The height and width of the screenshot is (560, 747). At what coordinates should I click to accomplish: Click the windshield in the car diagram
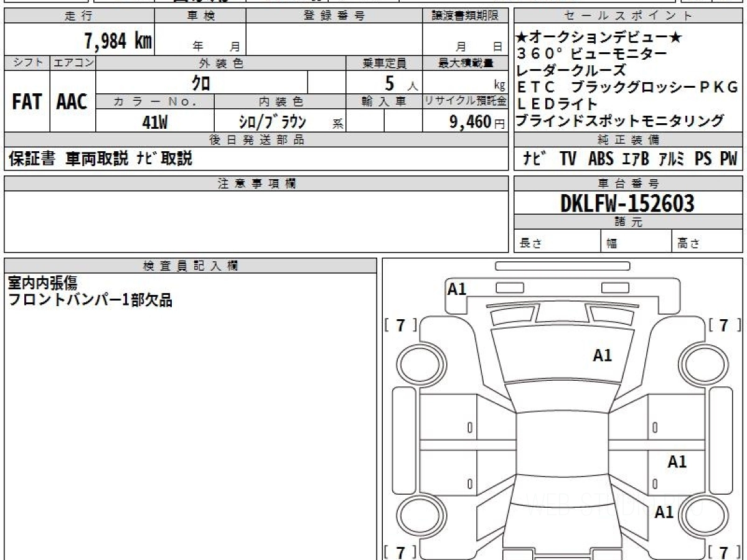(x=562, y=397)
